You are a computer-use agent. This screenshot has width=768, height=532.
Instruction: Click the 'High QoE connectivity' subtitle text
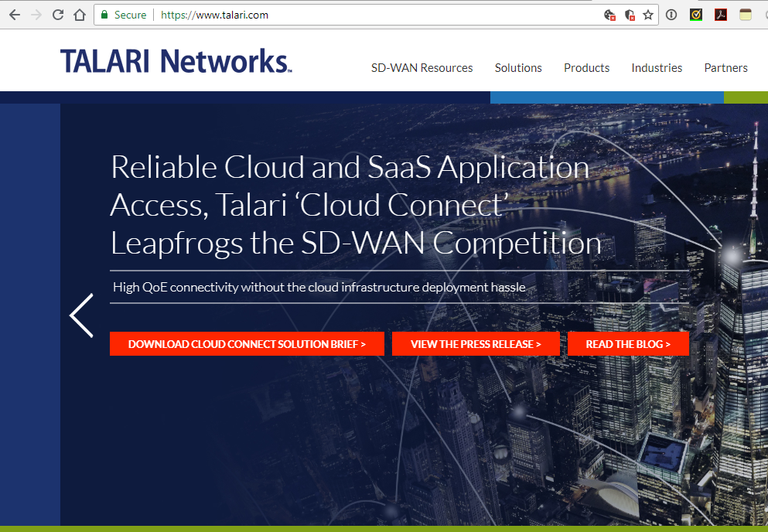pos(319,287)
